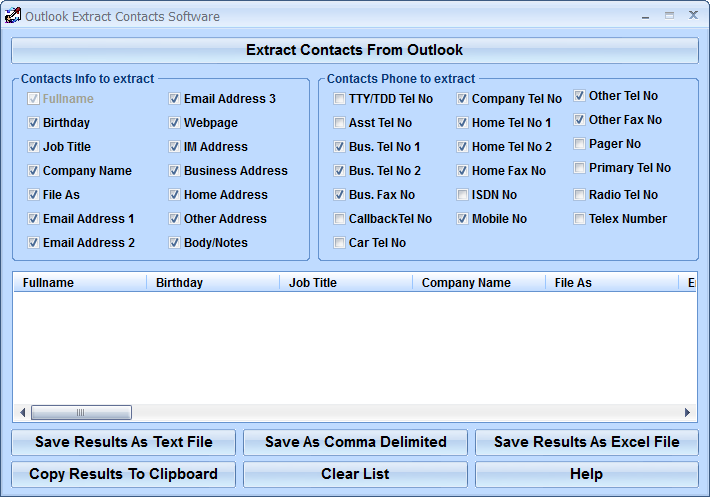Click Extract Contacts From Outlook button

354,50
